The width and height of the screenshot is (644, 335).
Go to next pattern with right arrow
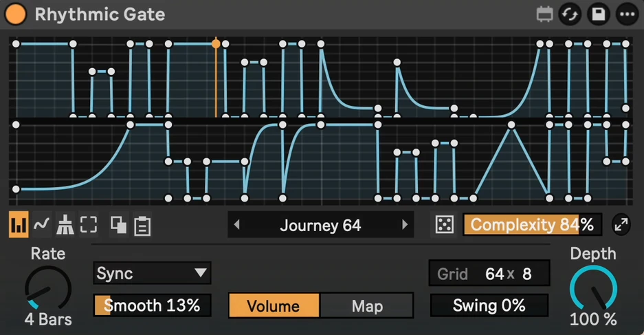[405, 224]
